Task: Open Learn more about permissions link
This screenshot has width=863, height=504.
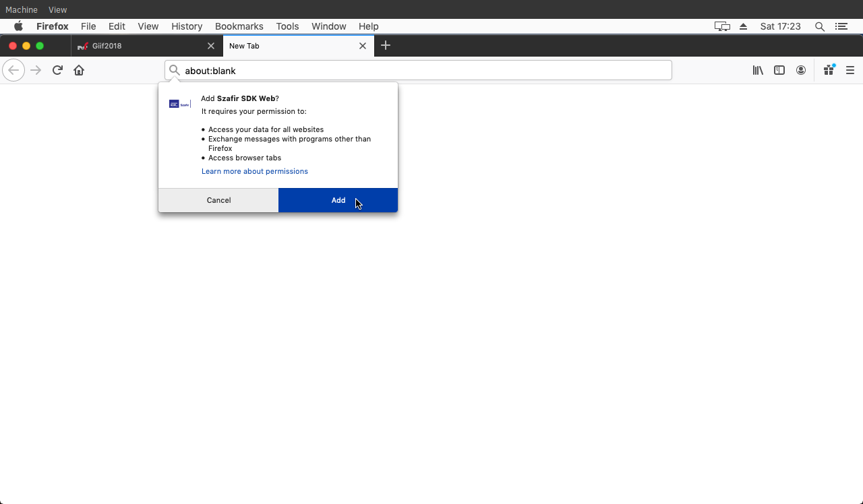Action: click(x=254, y=171)
